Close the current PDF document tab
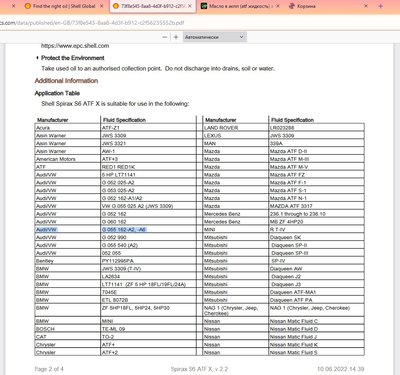This screenshot has width=400, height=375. (190, 6)
